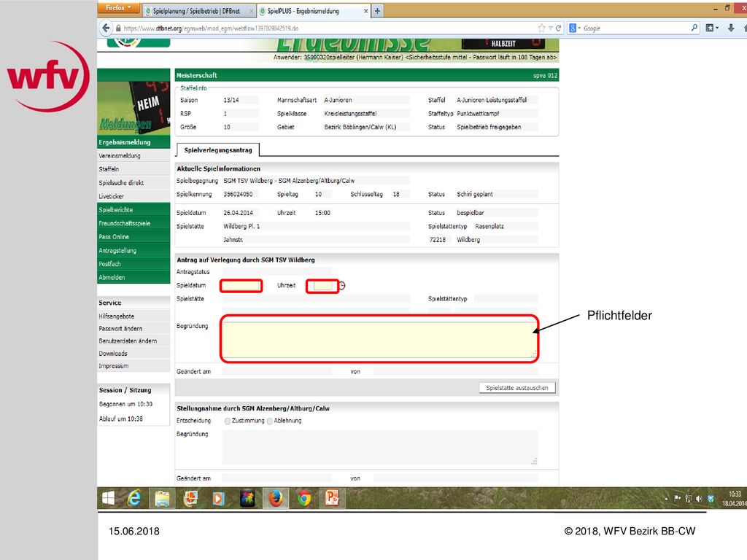The width and height of the screenshot is (747, 560).
Task: Click the orange app icon after File Explorer
Action: [x=190, y=499]
